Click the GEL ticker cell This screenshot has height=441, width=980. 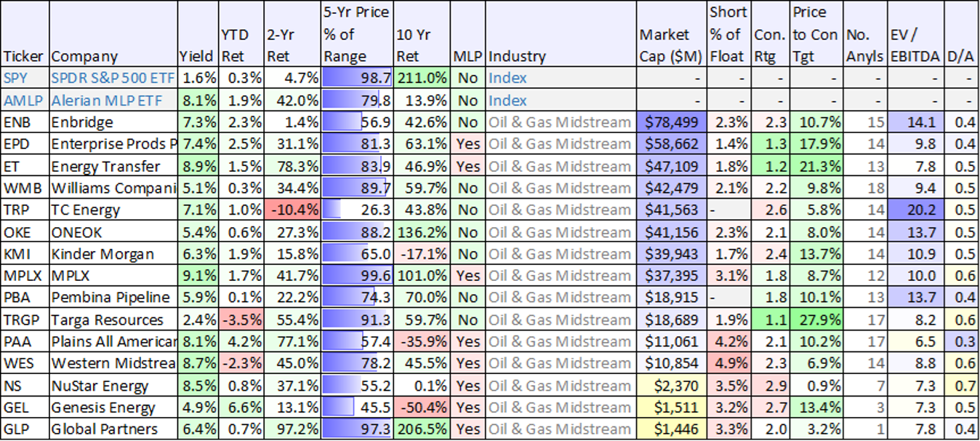pos(25,408)
